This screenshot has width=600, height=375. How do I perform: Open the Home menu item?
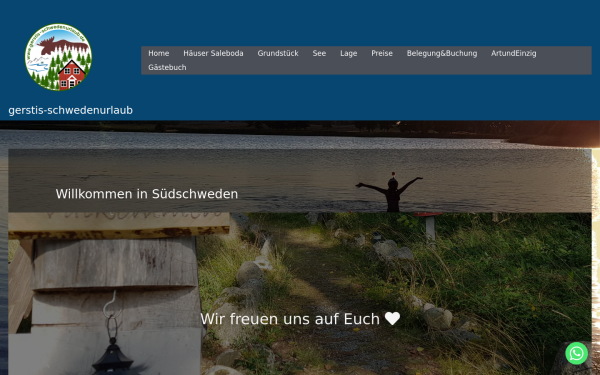click(x=159, y=54)
